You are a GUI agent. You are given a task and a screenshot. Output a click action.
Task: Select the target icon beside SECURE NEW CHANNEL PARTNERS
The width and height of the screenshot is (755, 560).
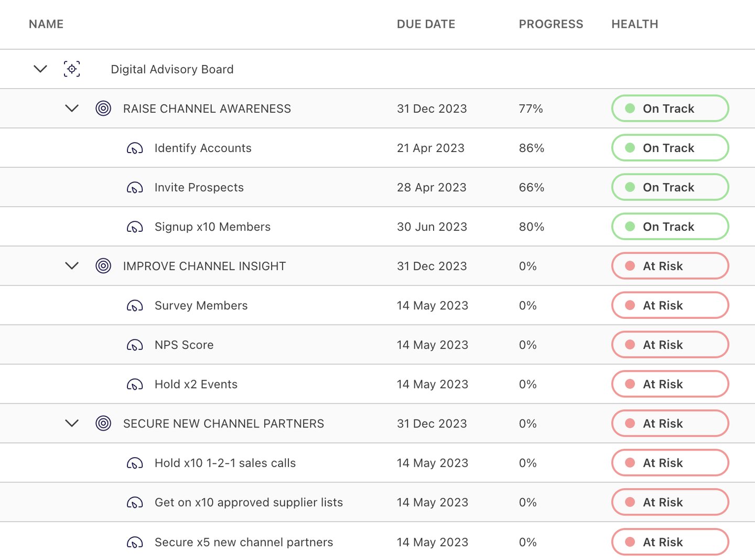[x=103, y=423]
